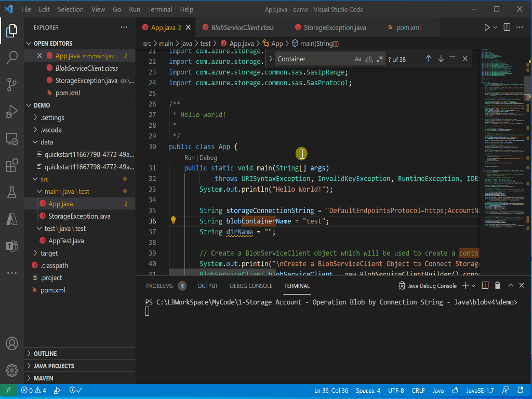Toggle Use Regular Expression in find widget
532x399 pixels.
[380, 59]
